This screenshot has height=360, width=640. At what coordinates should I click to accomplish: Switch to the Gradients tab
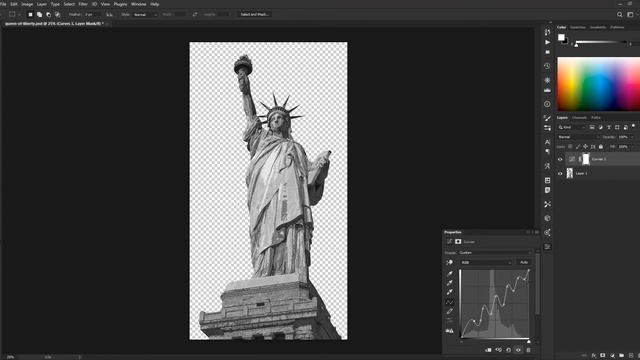pyautogui.click(x=598, y=27)
